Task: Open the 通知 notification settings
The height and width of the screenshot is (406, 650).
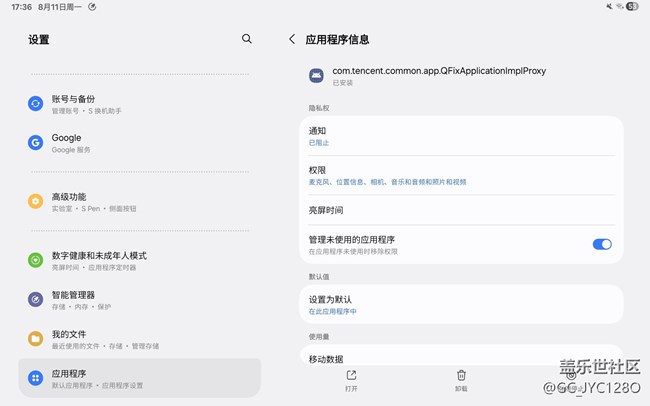Action: tap(460, 136)
